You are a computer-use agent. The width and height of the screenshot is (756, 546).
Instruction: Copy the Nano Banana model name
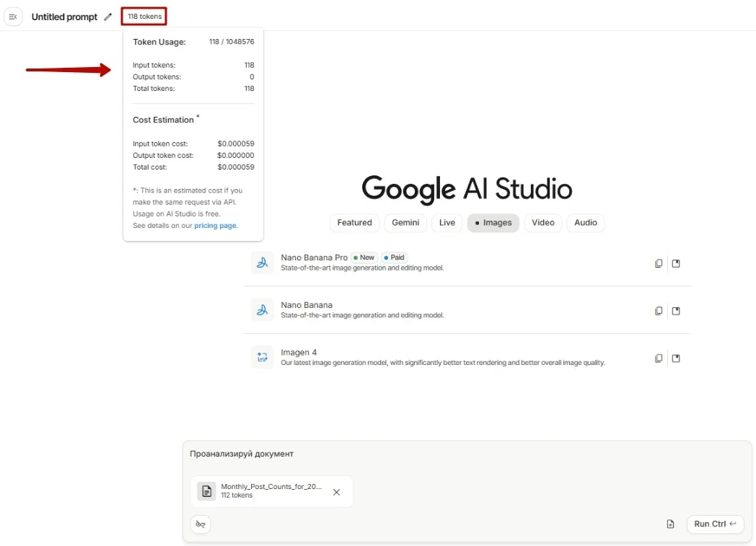coord(659,311)
